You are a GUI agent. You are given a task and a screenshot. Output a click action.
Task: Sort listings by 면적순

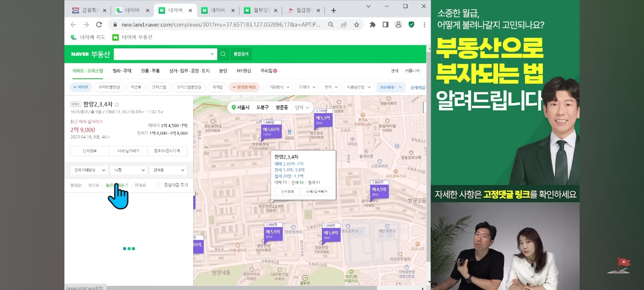tap(140, 185)
